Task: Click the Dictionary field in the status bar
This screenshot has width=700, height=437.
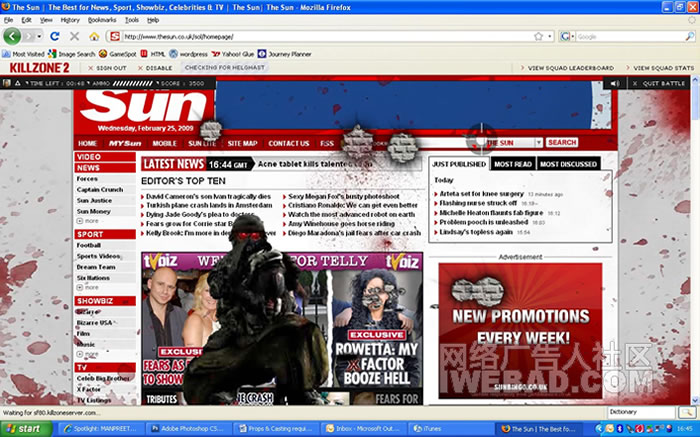Action: click(x=641, y=412)
